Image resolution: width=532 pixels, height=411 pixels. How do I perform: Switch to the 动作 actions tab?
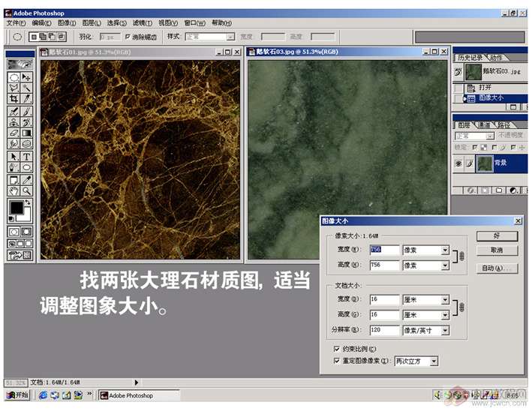(x=496, y=58)
